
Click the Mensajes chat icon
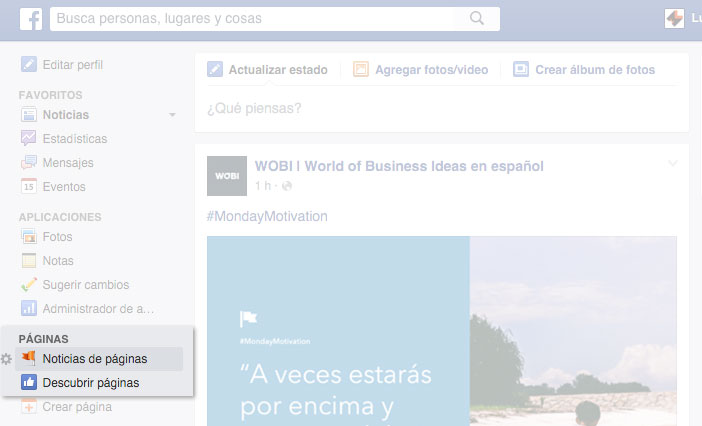[x=29, y=162]
